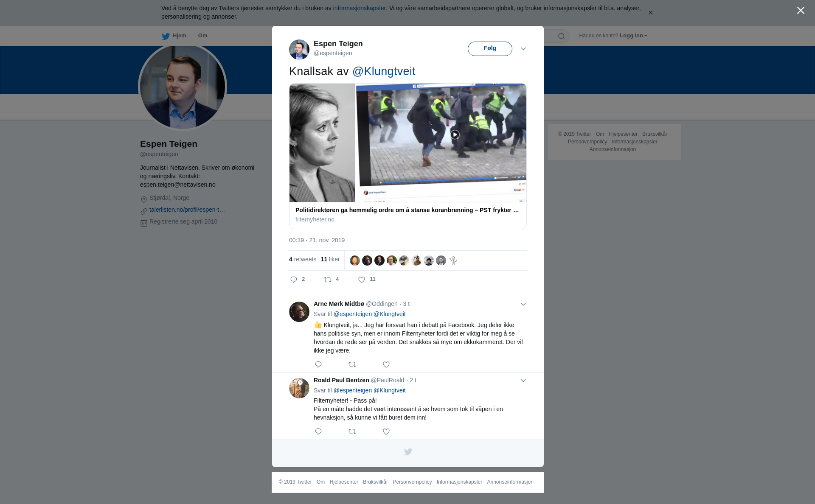Expand options for Arne Mørk Midtbø's reply
815x504 pixels.
523,304
